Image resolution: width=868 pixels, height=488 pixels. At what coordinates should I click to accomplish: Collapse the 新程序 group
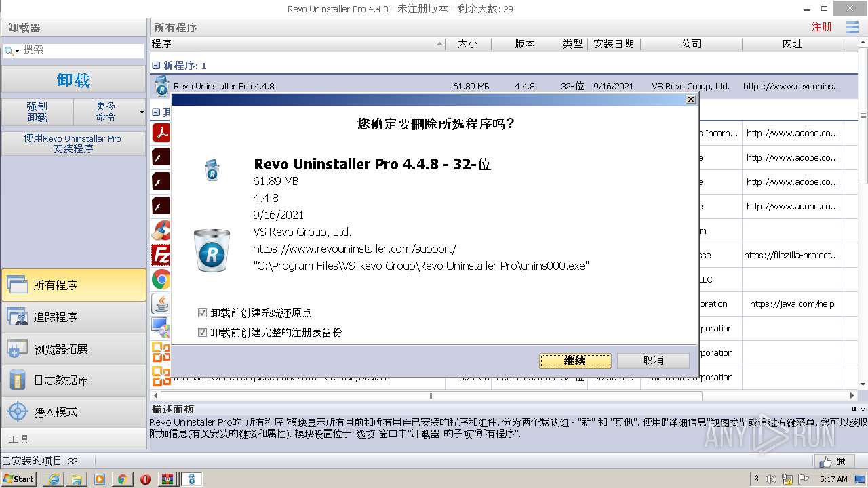156,66
